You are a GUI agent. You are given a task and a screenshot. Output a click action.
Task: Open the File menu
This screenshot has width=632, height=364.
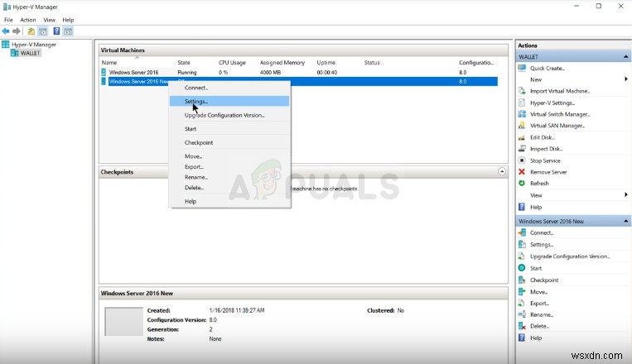[8, 20]
